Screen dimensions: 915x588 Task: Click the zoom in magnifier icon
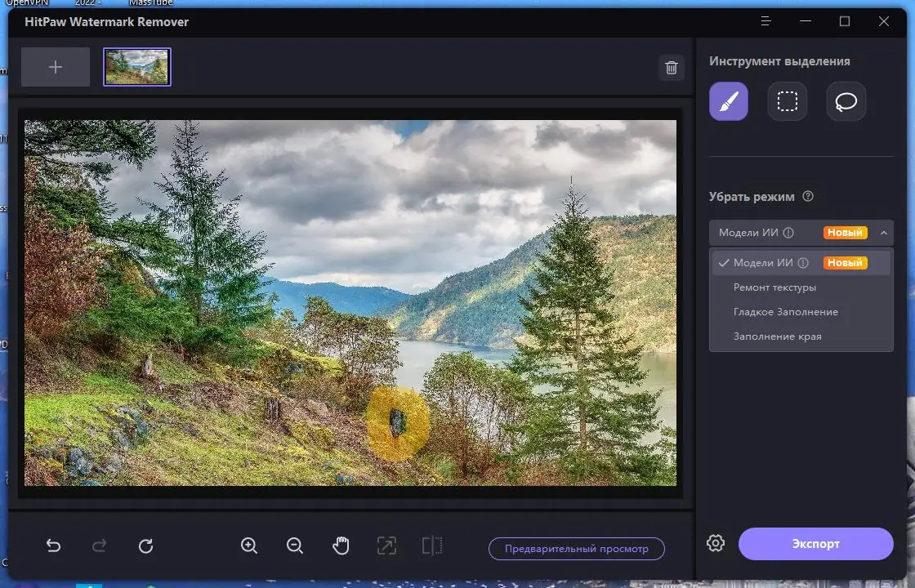(x=249, y=546)
